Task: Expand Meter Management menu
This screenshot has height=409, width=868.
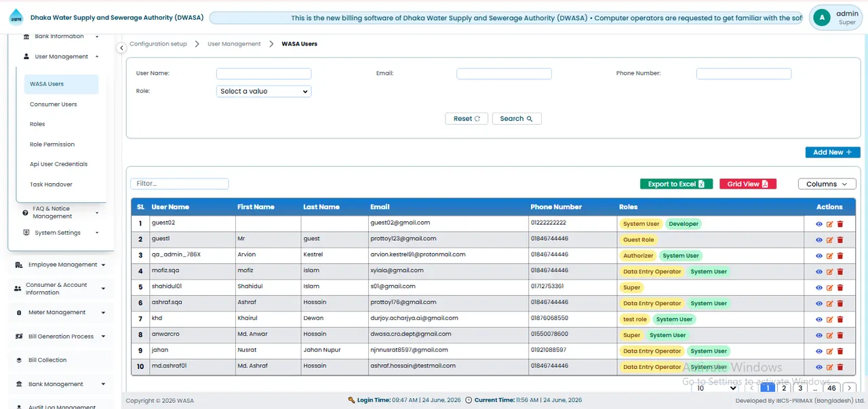Action: pyautogui.click(x=60, y=313)
